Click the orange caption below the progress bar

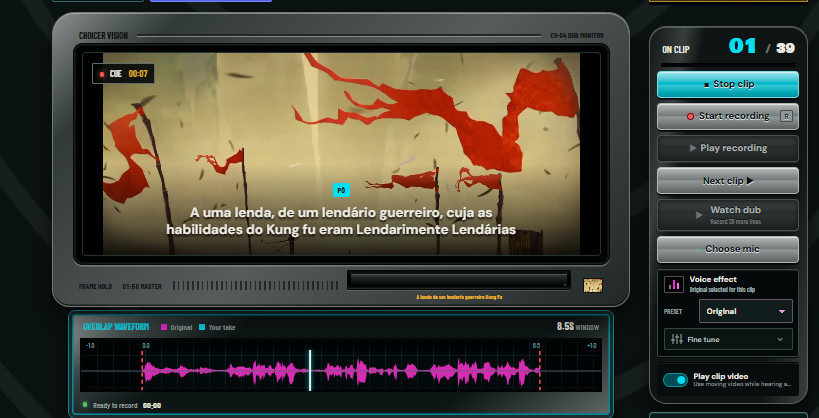click(459, 297)
